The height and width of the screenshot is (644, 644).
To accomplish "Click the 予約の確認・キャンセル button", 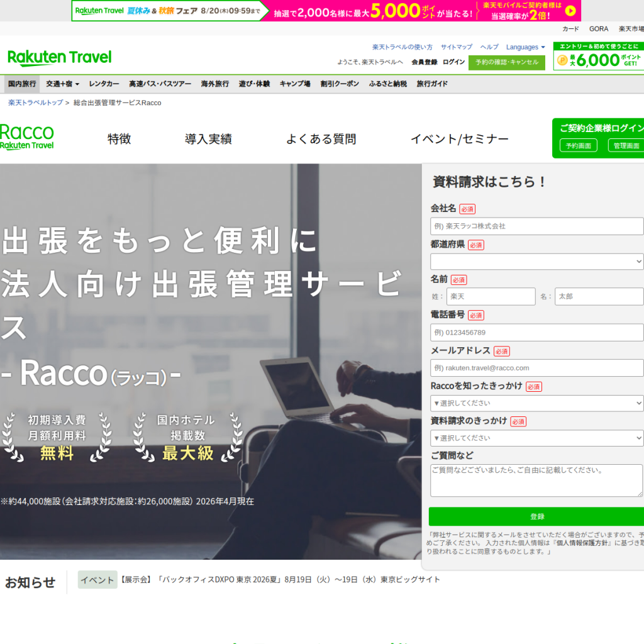I will [507, 62].
